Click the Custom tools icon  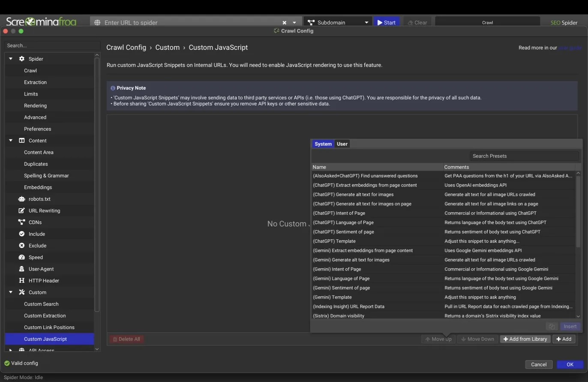[x=21, y=292]
